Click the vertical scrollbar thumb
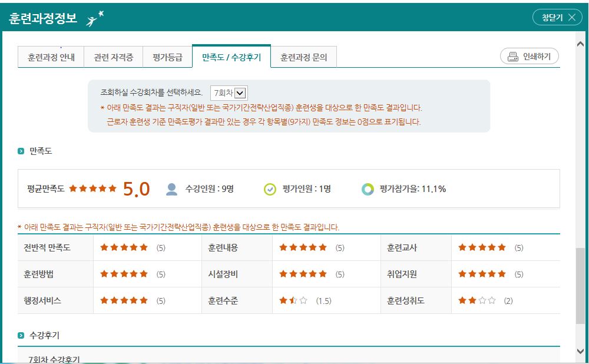Viewport: 589px width, 364px height. click(581, 286)
